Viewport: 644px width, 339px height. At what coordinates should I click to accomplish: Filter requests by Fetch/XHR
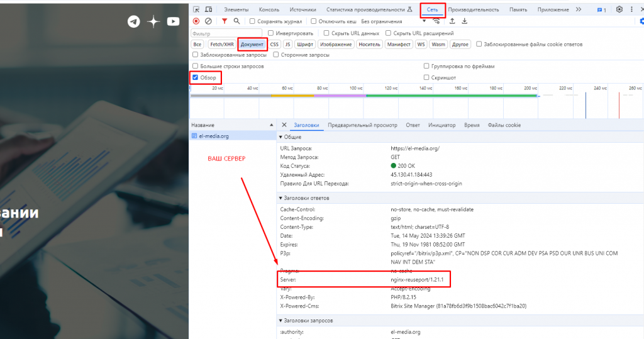coord(222,45)
